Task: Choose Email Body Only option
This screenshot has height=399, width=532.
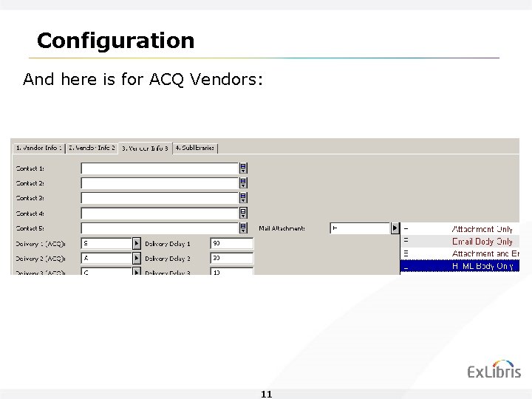Action: tap(460, 241)
